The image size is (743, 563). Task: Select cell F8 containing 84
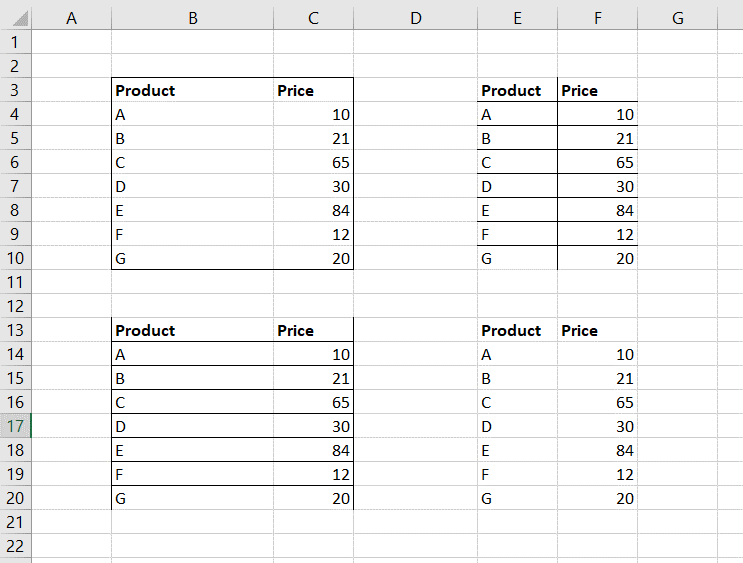(x=598, y=210)
